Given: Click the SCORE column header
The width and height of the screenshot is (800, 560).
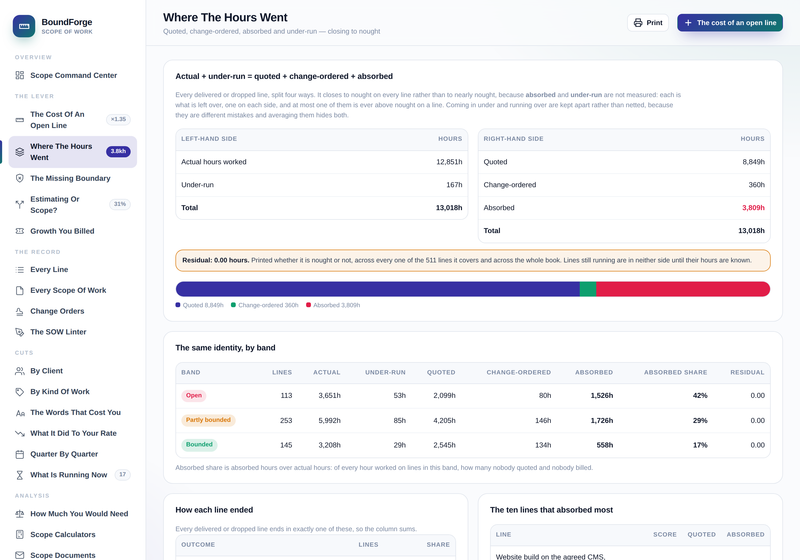Looking at the screenshot, I should coord(665,534).
